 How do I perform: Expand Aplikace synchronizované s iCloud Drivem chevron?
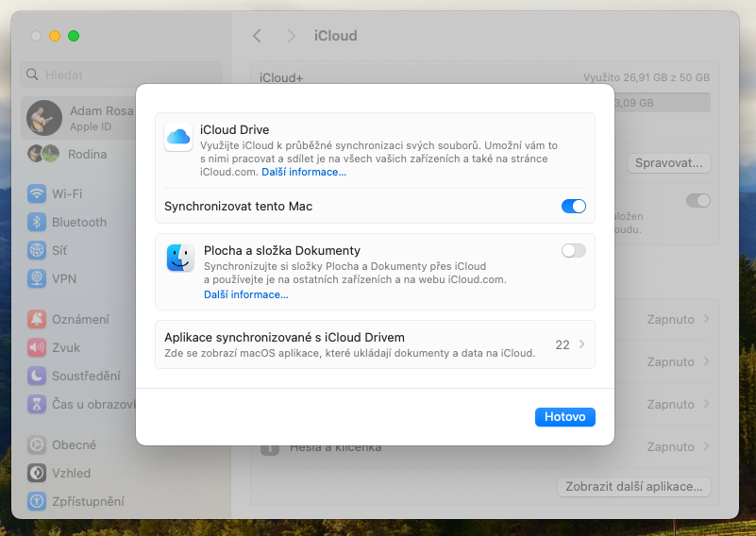pos(581,344)
